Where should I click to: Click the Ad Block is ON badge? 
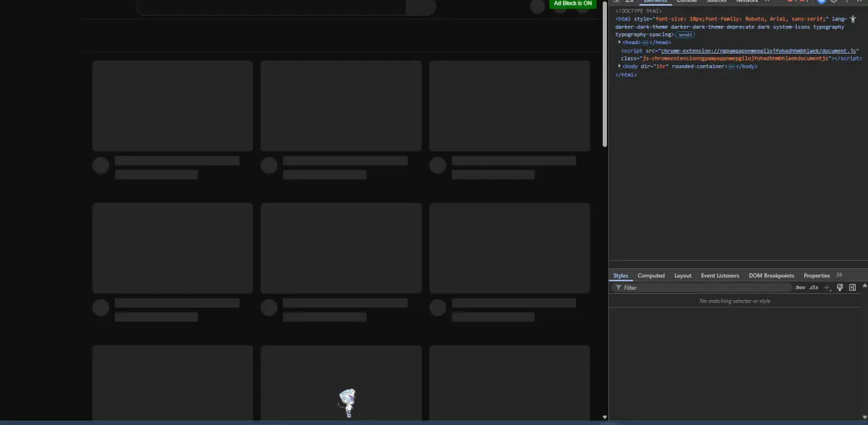pyautogui.click(x=572, y=3)
